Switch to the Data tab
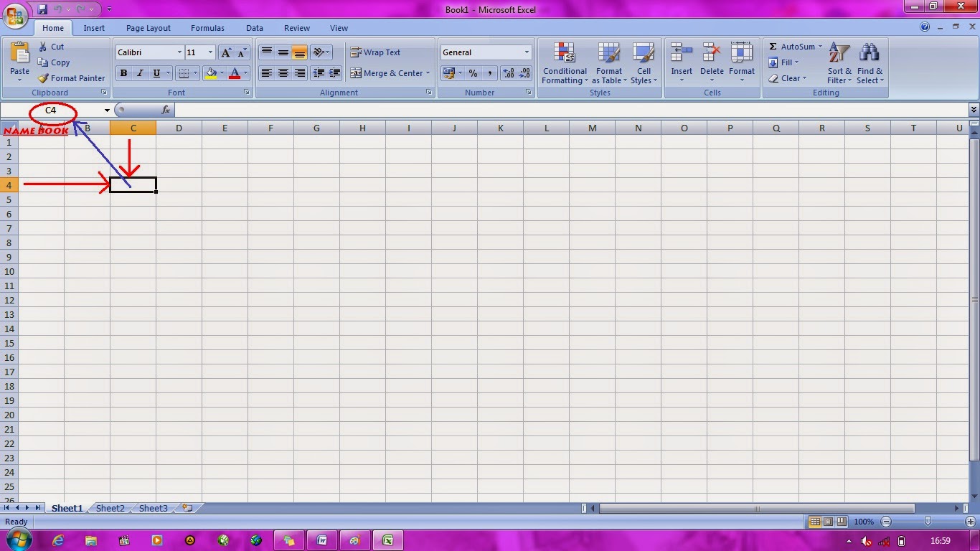 (255, 28)
